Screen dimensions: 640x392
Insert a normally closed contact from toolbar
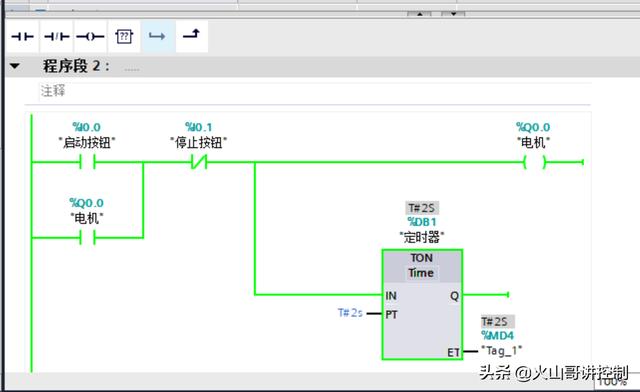point(56,37)
